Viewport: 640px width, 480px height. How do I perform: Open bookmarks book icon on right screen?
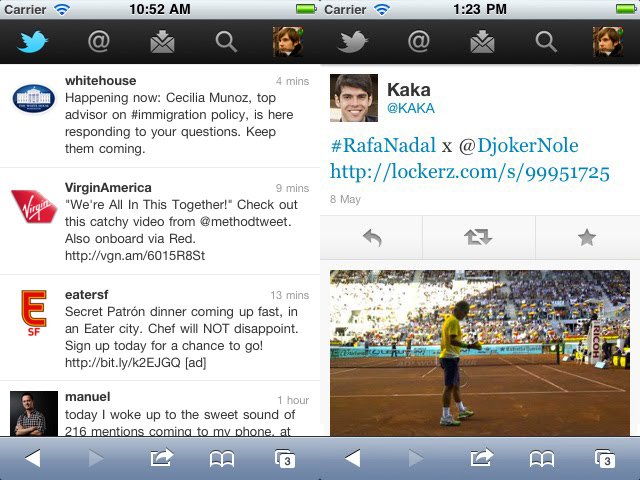[542, 459]
